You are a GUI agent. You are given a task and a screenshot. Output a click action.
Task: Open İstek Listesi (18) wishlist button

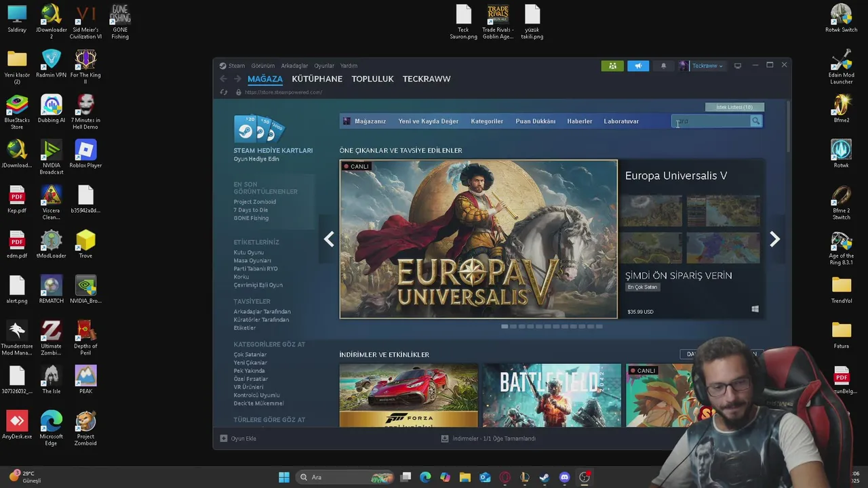(x=734, y=107)
